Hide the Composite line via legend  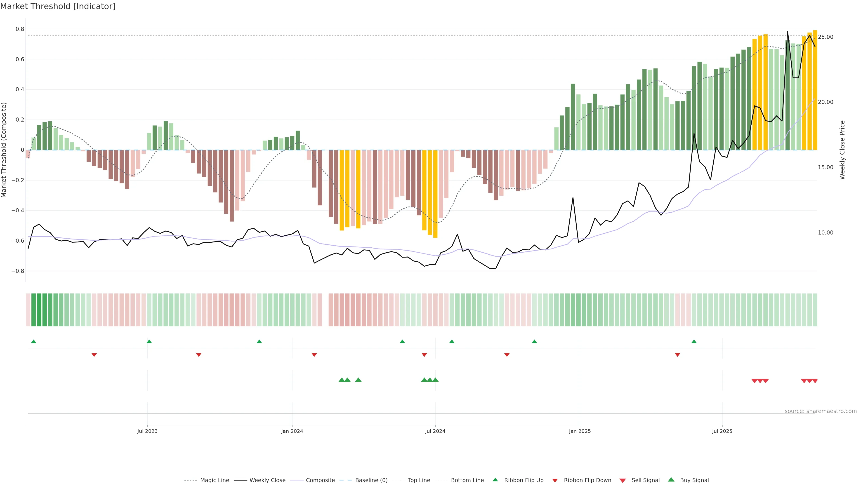tap(320, 480)
